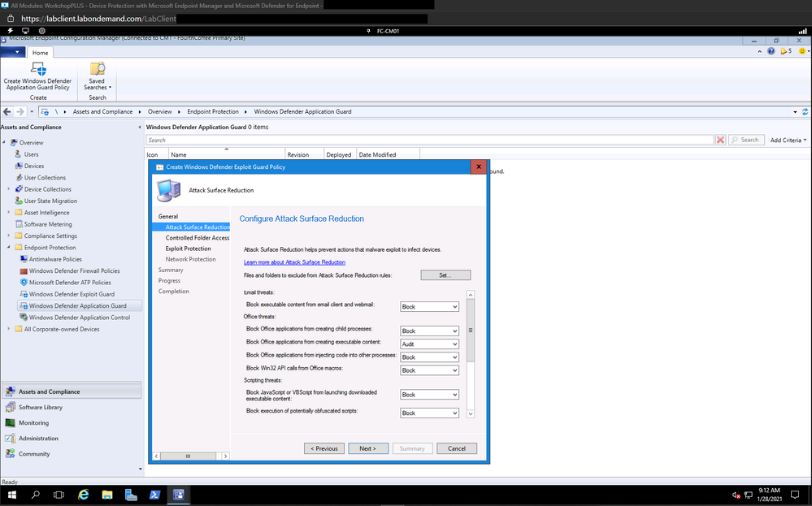The image size is (812, 506).
Task: Clear search with the red X icon
Action: [720, 141]
